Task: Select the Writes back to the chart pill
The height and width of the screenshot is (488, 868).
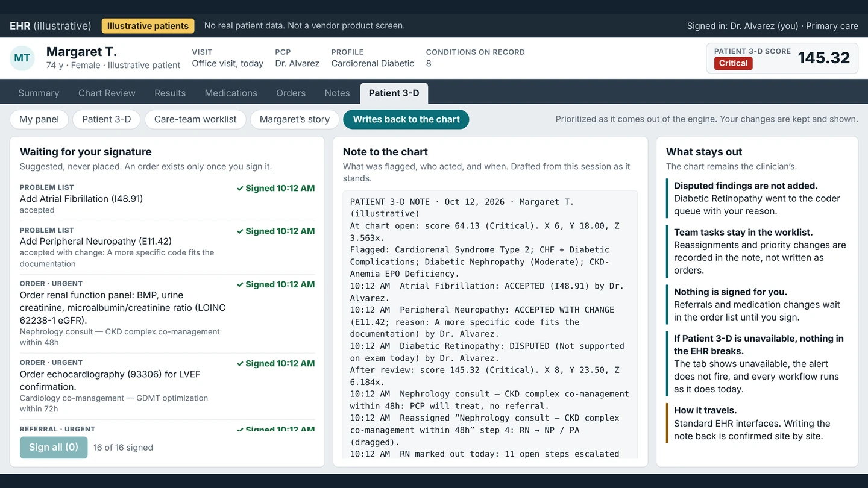Action: [406, 119]
